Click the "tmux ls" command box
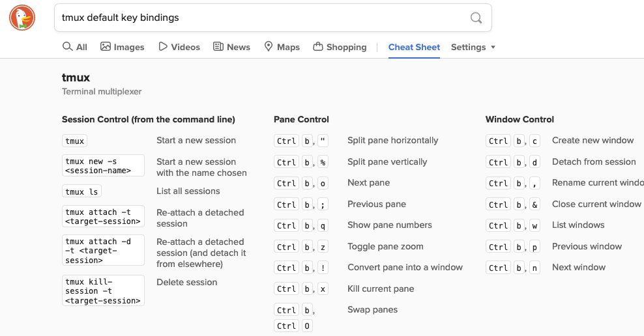Screen dimensions: 644x336 tap(81, 191)
